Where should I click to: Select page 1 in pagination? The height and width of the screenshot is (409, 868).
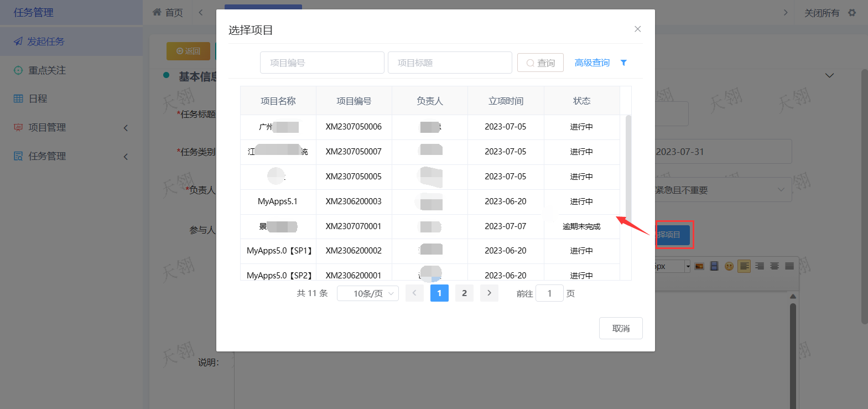[439, 293]
